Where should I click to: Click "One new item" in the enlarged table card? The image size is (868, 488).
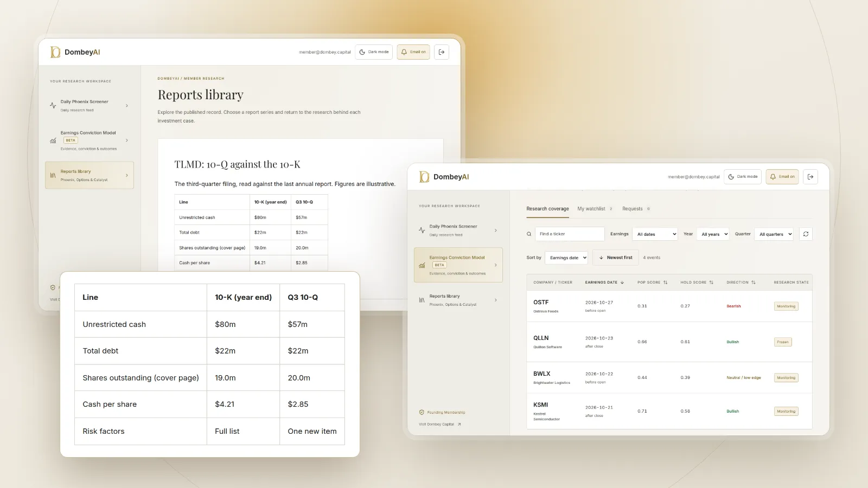tap(312, 432)
